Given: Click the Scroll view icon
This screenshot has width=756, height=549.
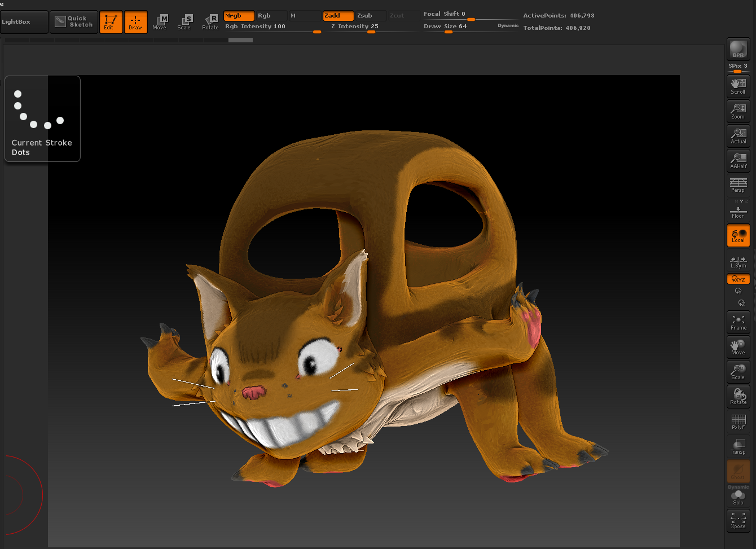Looking at the screenshot, I should point(738,86).
